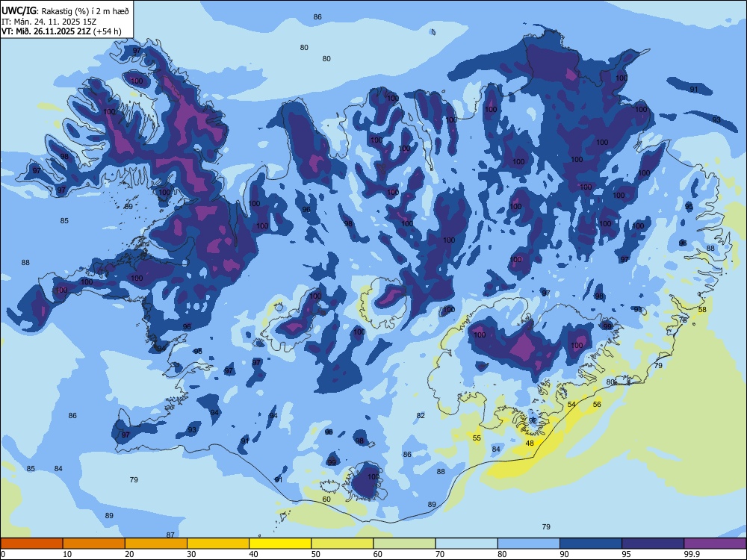
Task: Select the legend scale label '95'
Action: point(626,554)
